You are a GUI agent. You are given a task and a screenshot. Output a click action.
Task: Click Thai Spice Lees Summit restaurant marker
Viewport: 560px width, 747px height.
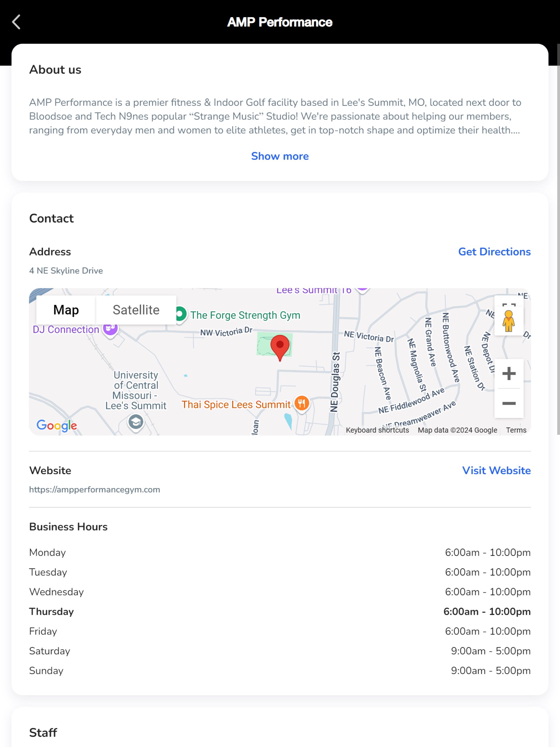302,403
